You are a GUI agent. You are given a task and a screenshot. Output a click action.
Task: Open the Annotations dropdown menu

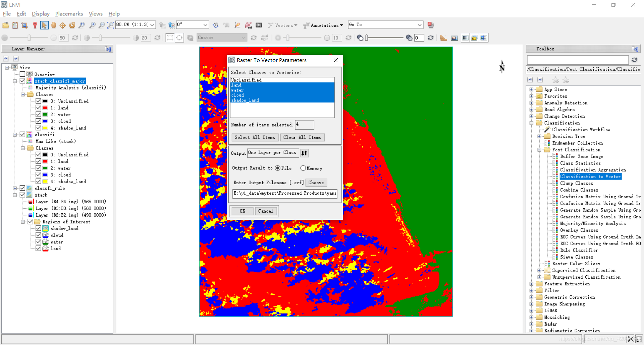(x=323, y=25)
